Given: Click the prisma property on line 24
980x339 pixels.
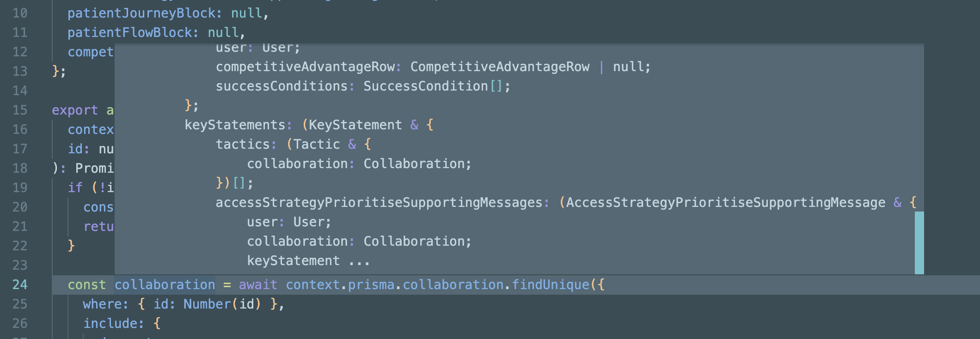Looking at the screenshot, I should [371, 285].
